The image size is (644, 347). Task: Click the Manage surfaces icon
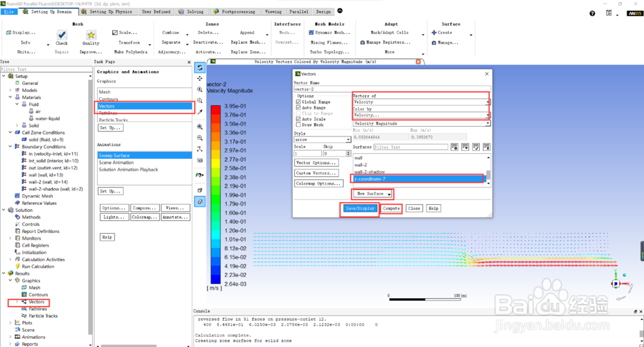click(433, 42)
